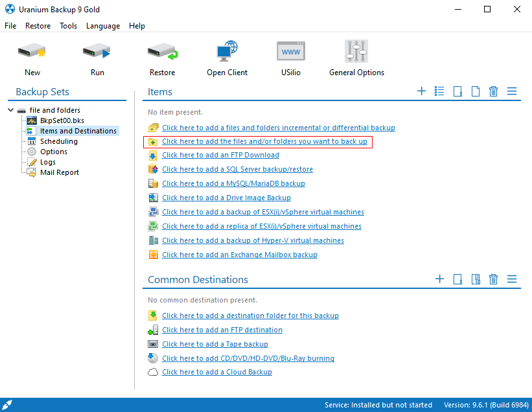The width and height of the screenshot is (532, 412).
Task: Click link to add a Drive Image Backup
Action: tap(226, 198)
